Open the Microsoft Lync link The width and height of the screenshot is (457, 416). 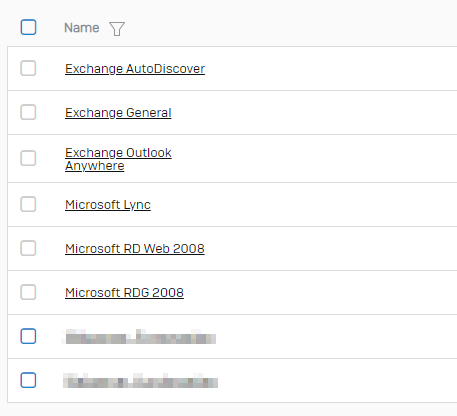[x=108, y=205]
